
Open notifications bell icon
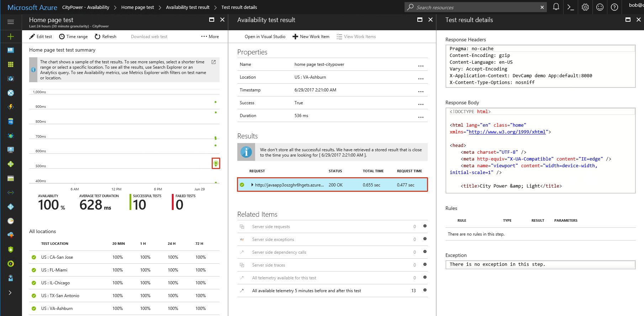point(556,7)
